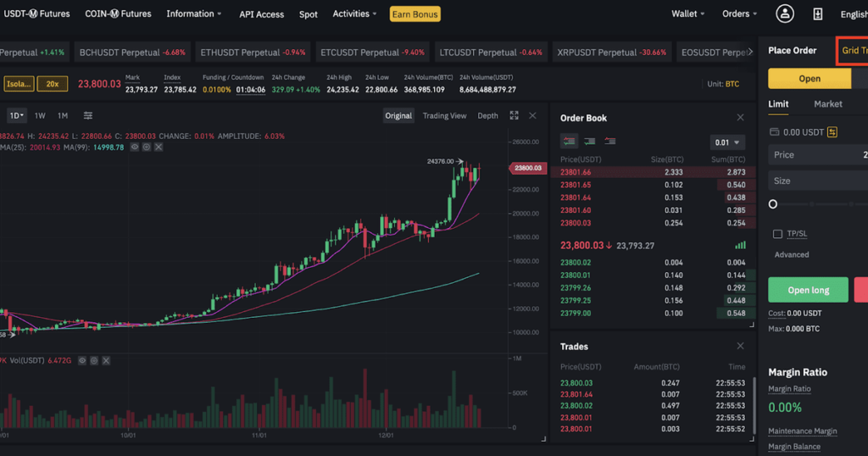Click the Maintenance Margin label
The height and width of the screenshot is (456, 868).
[x=803, y=431]
